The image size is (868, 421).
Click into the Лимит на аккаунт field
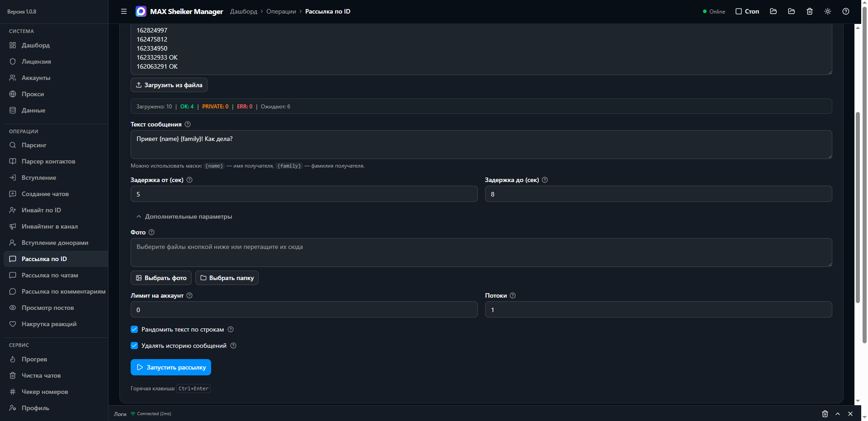pos(304,309)
